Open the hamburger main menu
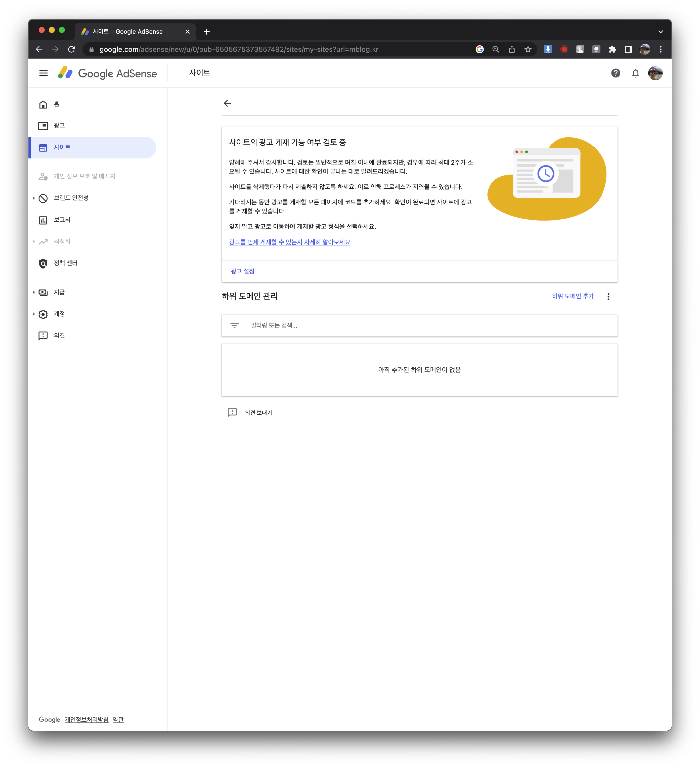This screenshot has width=700, height=768. tap(43, 73)
